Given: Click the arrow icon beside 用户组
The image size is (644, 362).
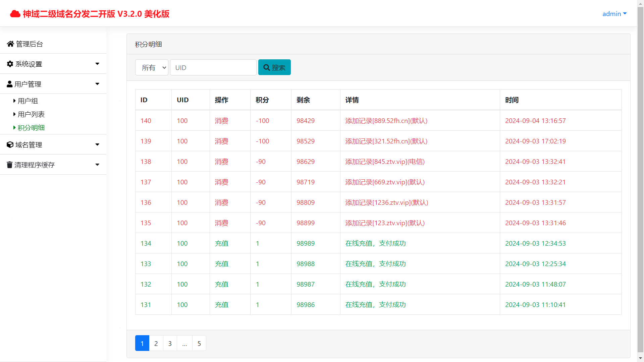Looking at the screenshot, I should (14, 101).
